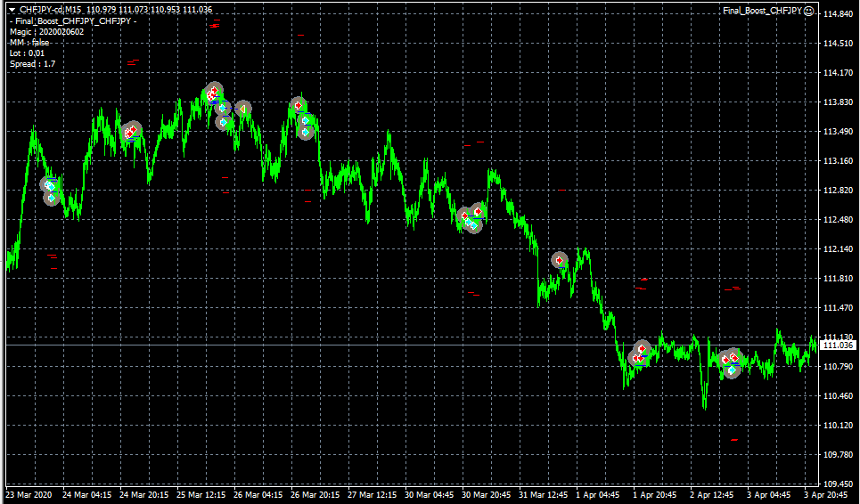This screenshot has height=504, width=860.
Task: Click the chart menu triangle beside CHFJPY-cd,M15
Action: (12, 10)
